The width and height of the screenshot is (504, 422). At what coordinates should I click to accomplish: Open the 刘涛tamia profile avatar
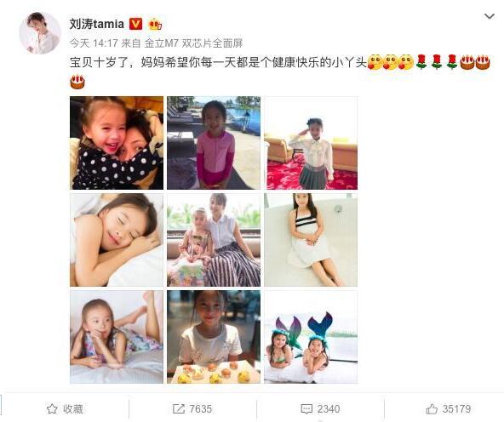click(x=40, y=33)
